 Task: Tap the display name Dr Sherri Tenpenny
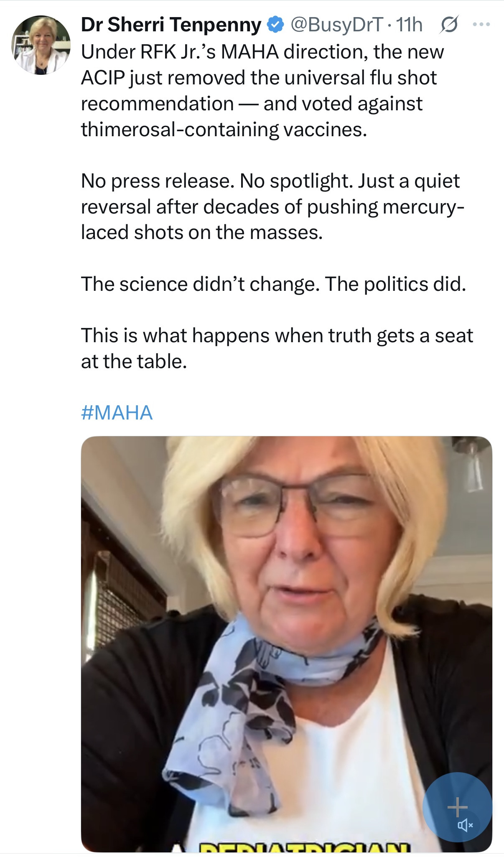tap(171, 25)
